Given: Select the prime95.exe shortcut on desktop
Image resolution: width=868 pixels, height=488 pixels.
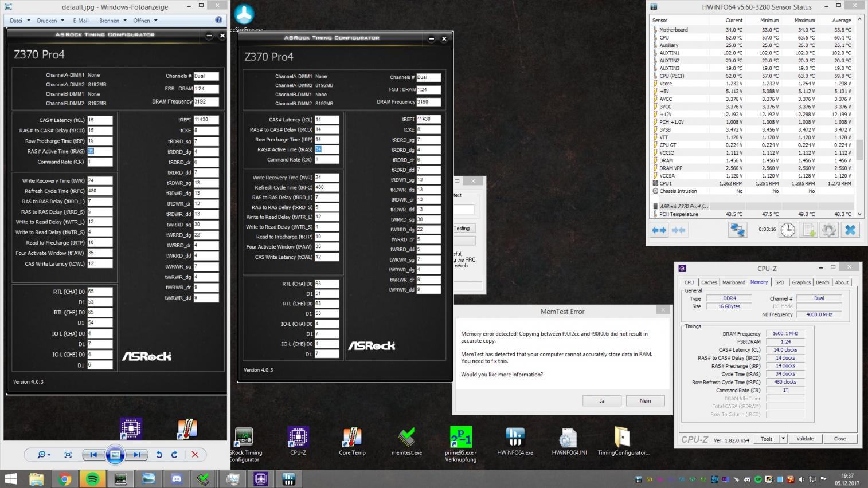Looking at the screenshot, I should click(x=461, y=444).
